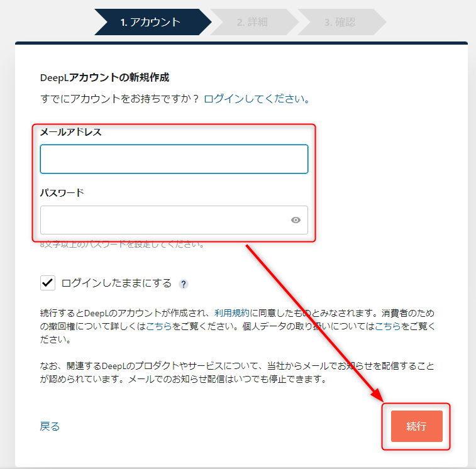Screen dimensions: 476x469
Task: Click the パスワード field label
Action: [62, 193]
